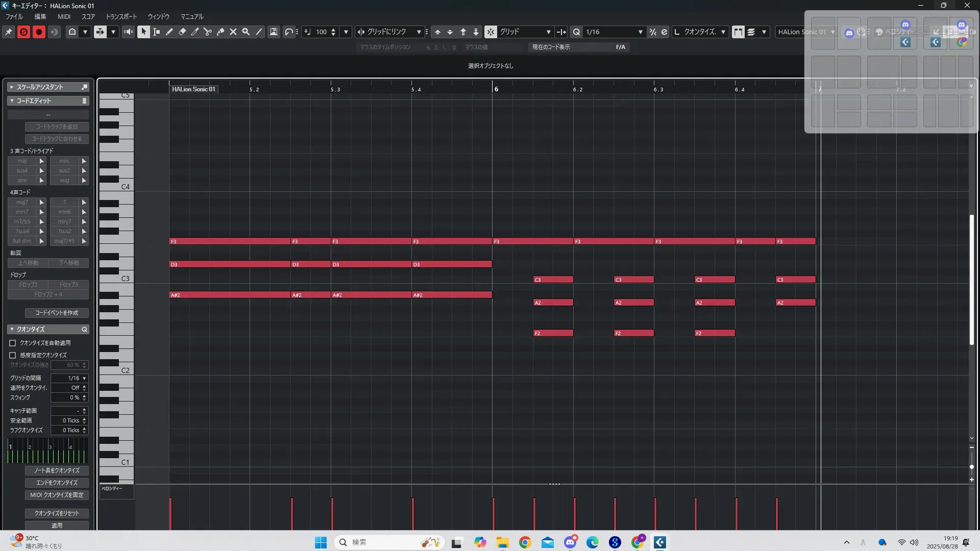Image resolution: width=980 pixels, height=551 pixels.
Task: Click the Reset Quantize button
Action: (57, 513)
